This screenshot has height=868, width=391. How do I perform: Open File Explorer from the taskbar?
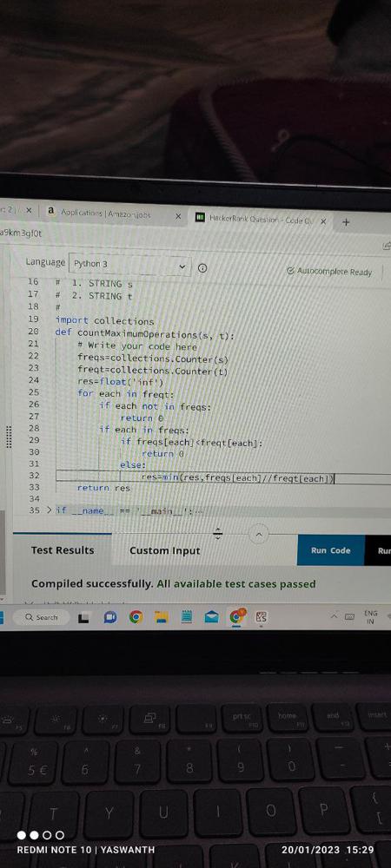click(x=161, y=616)
